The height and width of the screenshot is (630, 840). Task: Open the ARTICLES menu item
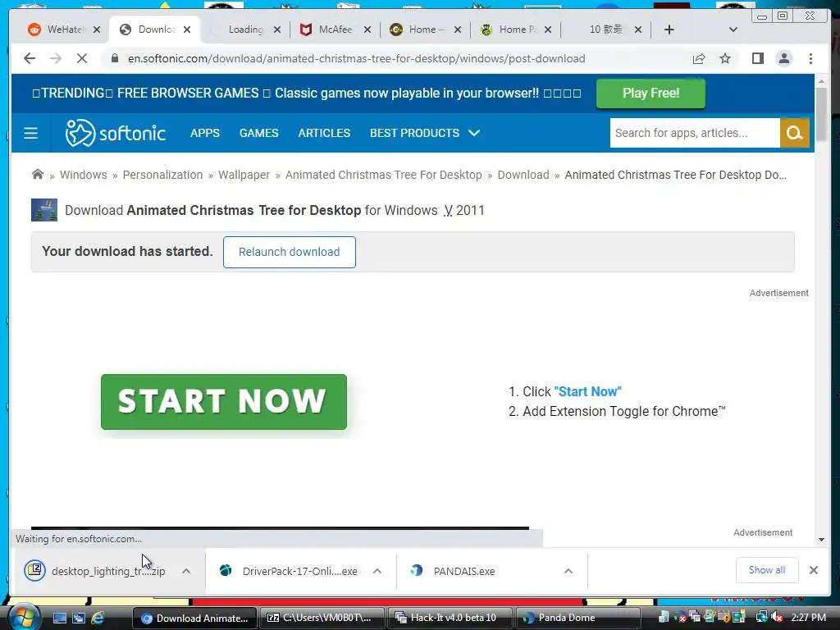pyautogui.click(x=324, y=133)
